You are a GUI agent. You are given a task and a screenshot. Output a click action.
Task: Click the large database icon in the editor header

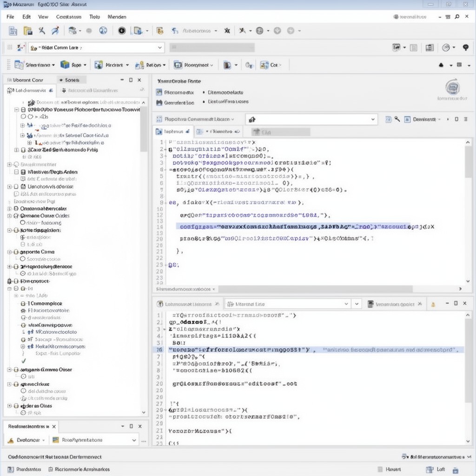pyautogui.click(x=452, y=87)
